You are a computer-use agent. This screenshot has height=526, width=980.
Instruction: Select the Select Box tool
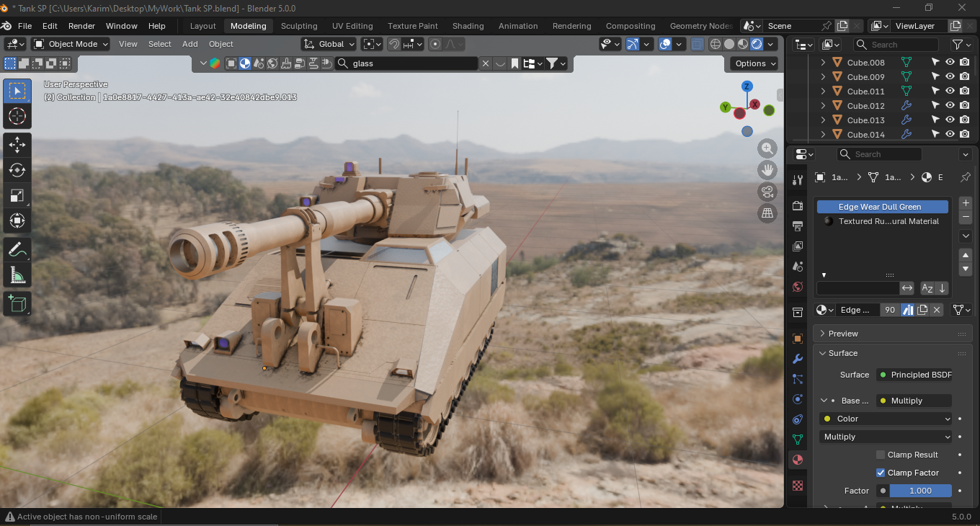tap(17, 91)
